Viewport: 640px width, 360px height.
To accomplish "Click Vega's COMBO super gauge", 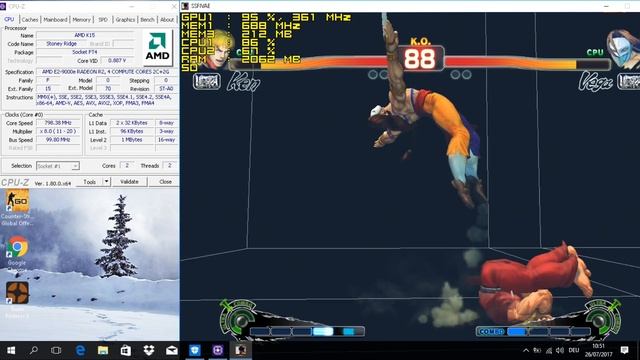I will point(533,331).
